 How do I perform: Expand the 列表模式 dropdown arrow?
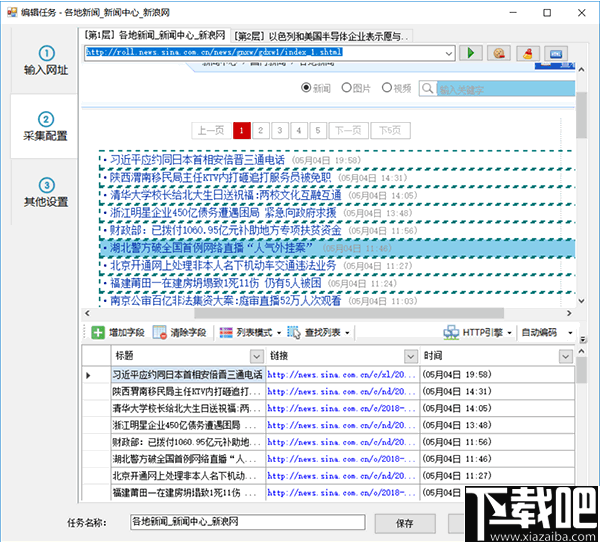click(279, 333)
